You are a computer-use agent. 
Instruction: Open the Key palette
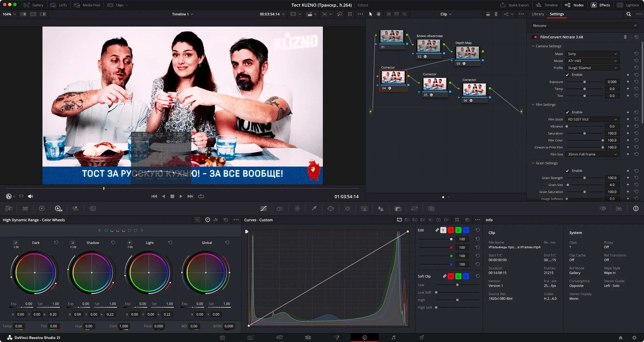397,209
